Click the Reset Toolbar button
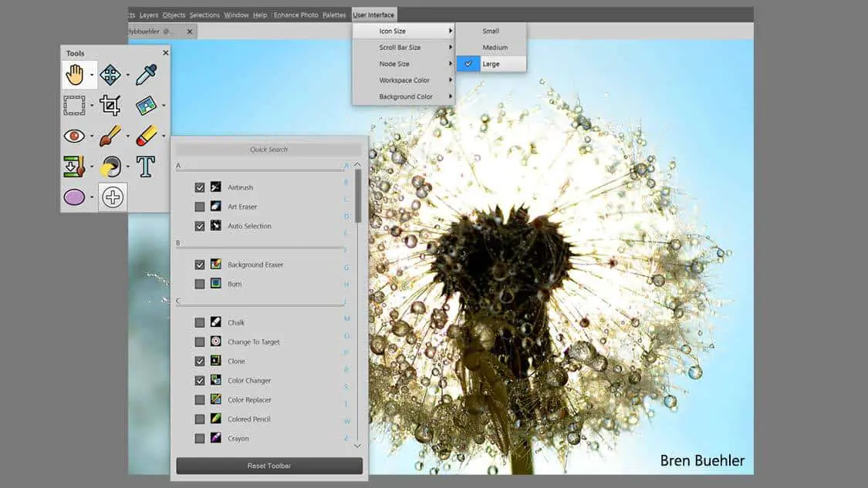The width and height of the screenshot is (868, 488). point(269,466)
